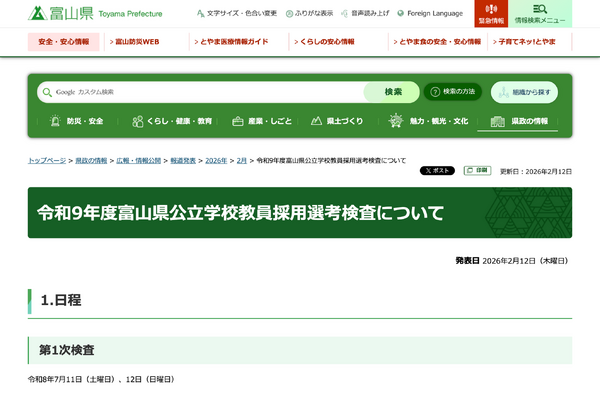This screenshot has height=400, width=600.
Task: Open くらし・健康・教育 menu
Action: [172, 121]
